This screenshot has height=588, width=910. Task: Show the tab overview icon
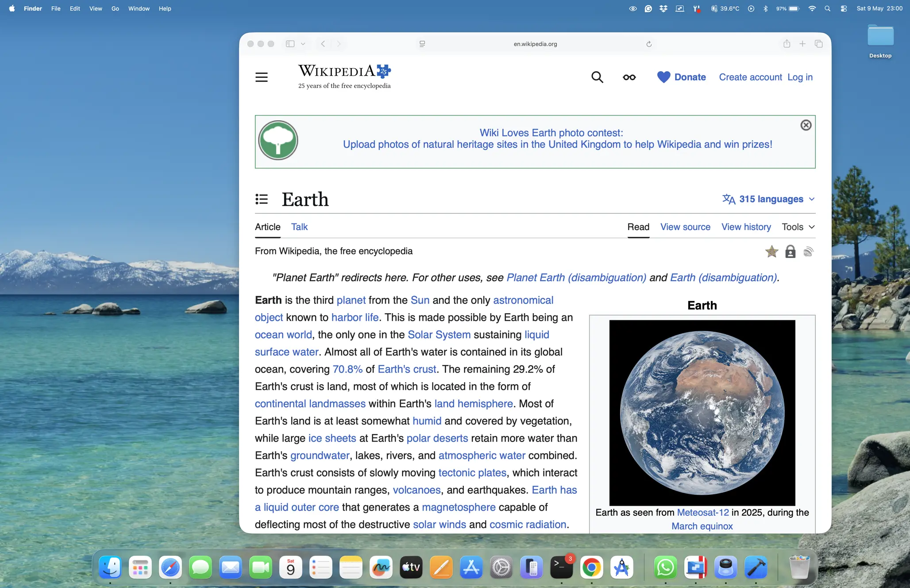click(x=819, y=44)
